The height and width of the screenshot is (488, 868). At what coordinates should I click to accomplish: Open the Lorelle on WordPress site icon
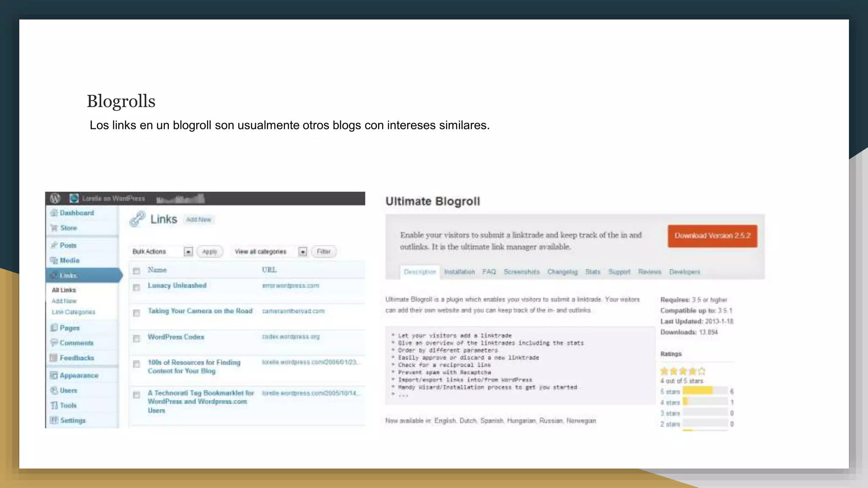pos(74,198)
